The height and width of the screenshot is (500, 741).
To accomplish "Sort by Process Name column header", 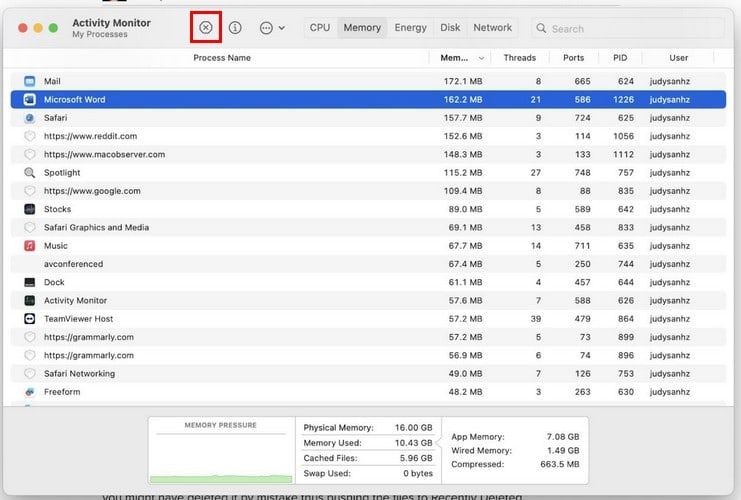I will coord(221,58).
